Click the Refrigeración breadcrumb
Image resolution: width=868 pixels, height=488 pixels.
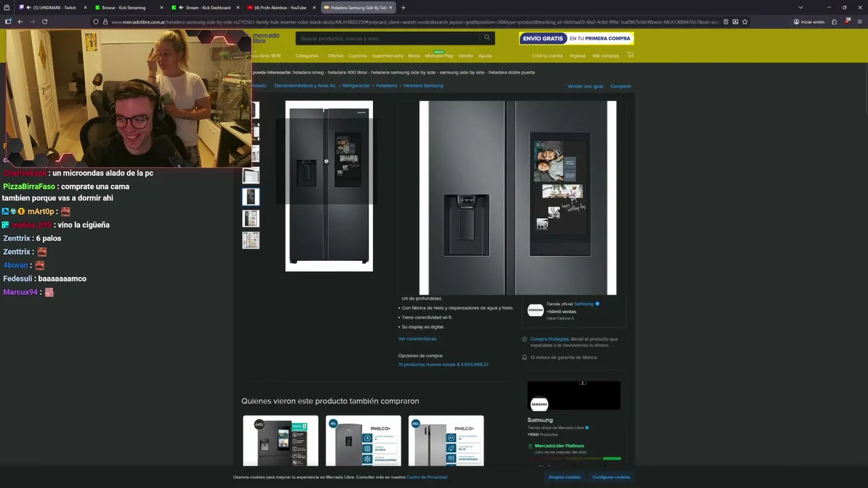click(356, 85)
